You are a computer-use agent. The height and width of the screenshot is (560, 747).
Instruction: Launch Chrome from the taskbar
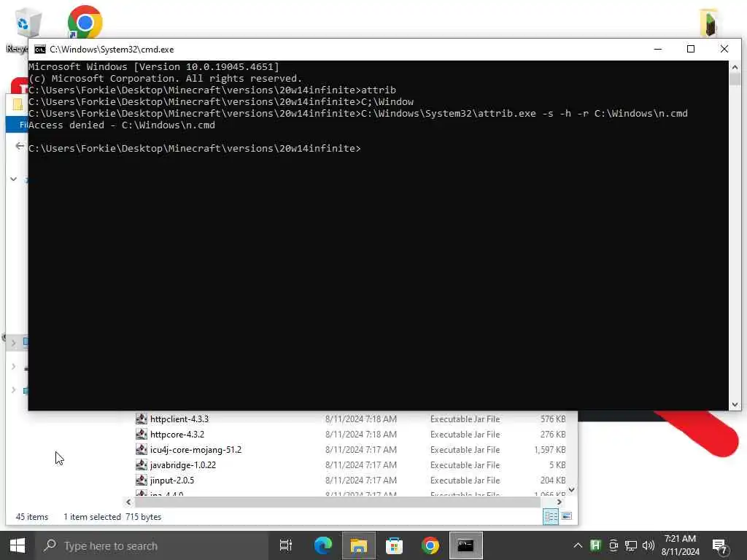click(x=430, y=545)
